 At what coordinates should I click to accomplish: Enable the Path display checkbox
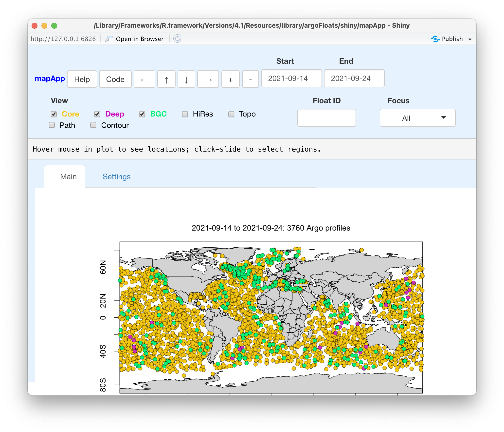52,125
